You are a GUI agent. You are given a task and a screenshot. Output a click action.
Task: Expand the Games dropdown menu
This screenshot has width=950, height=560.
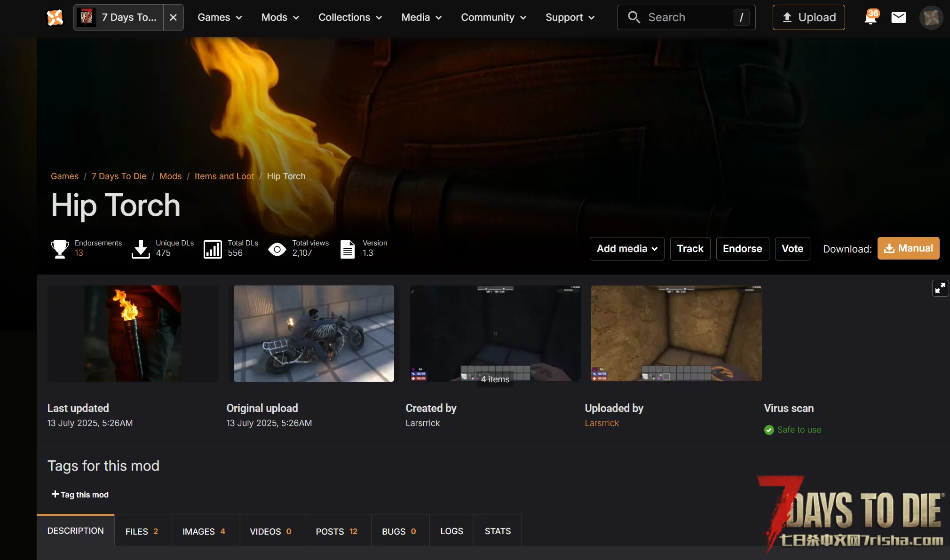[220, 17]
